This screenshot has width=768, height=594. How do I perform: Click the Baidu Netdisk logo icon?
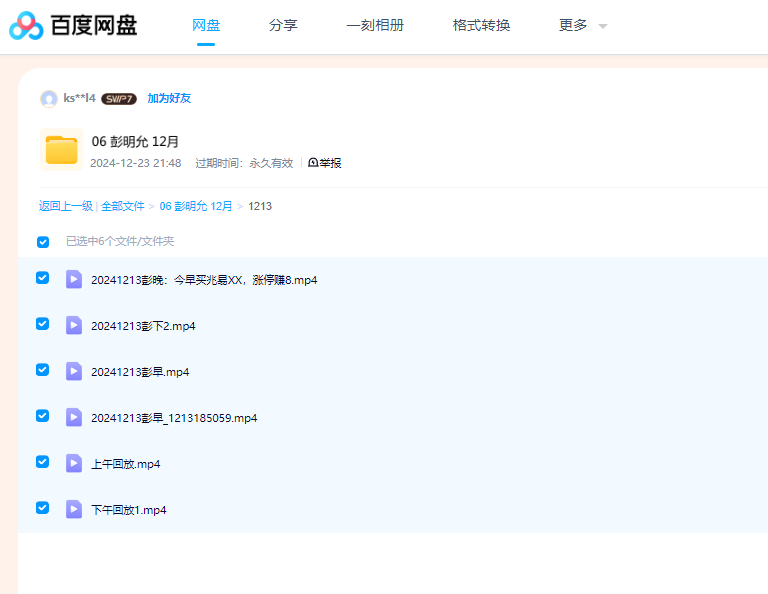coord(26,25)
